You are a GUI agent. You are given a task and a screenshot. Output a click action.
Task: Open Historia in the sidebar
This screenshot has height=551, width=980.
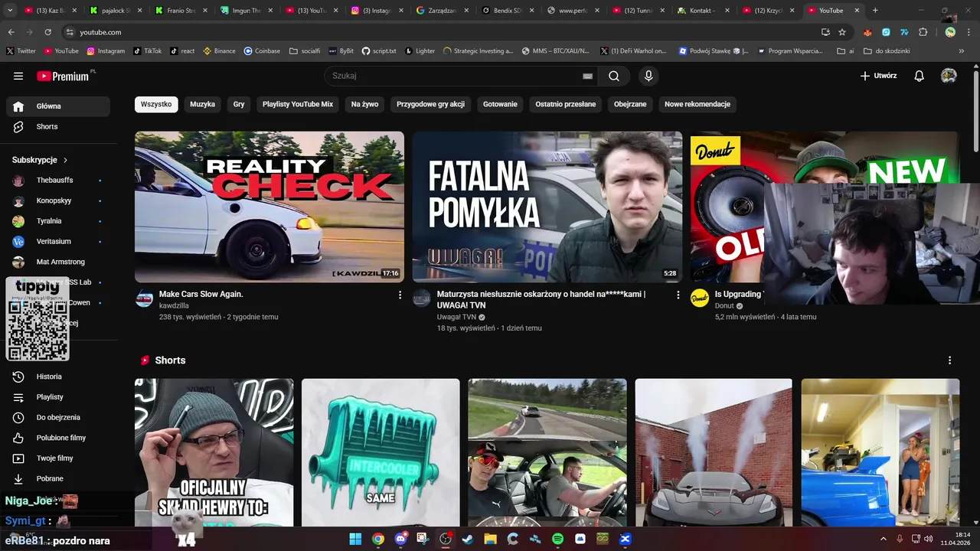(58, 377)
